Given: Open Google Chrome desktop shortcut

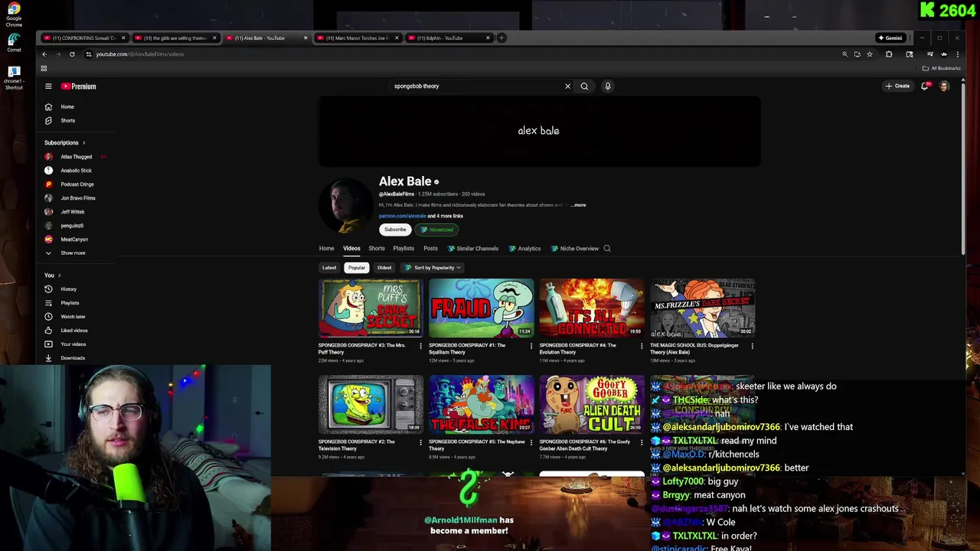Looking at the screenshot, I should point(14,15).
